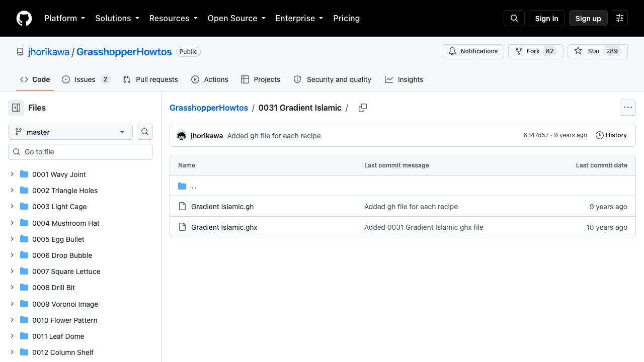644x362 pixels.
Task: Expand the 0006 Drop Bubble folder
Action: coord(12,255)
